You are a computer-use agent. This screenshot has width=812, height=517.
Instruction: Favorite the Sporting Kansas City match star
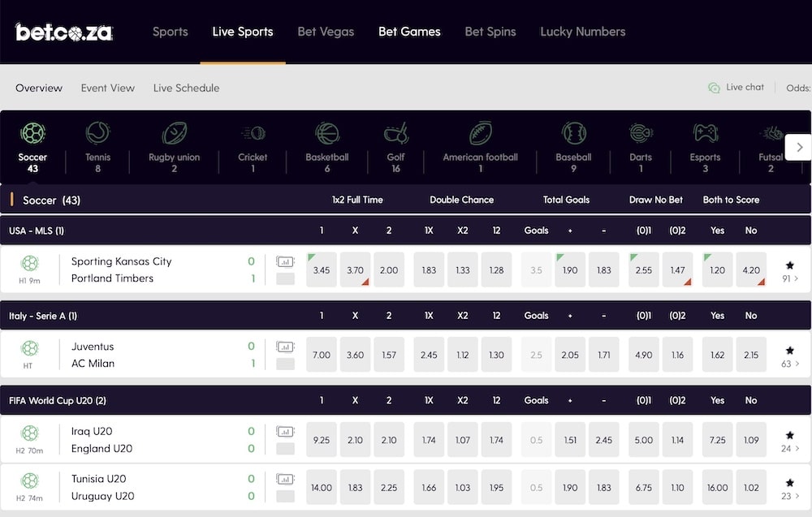pyautogui.click(x=788, y=265)
